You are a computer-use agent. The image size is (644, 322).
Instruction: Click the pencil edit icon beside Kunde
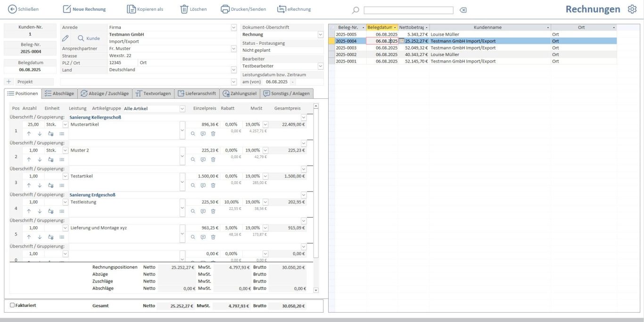coord(66,38)
